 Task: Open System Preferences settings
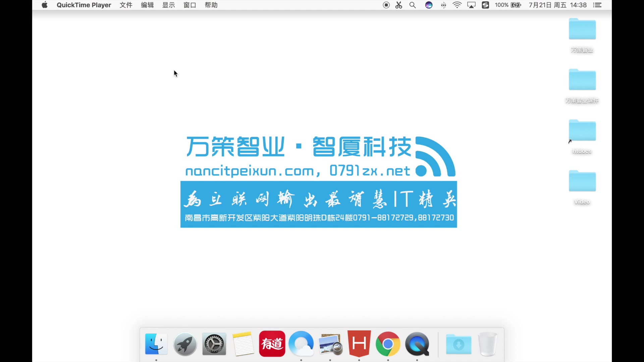pyautogui.click(x=214, y=344)
